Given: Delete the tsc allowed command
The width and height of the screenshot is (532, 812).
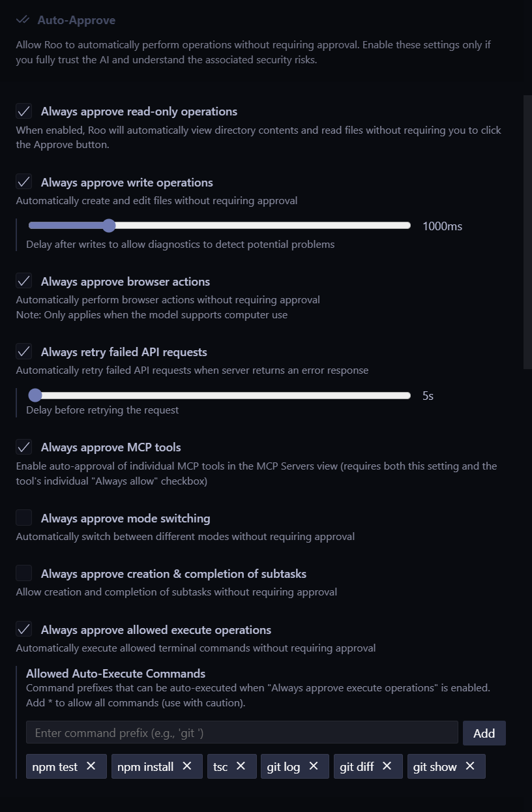Looking at the screenshot, I should click(x=241, y=766).
